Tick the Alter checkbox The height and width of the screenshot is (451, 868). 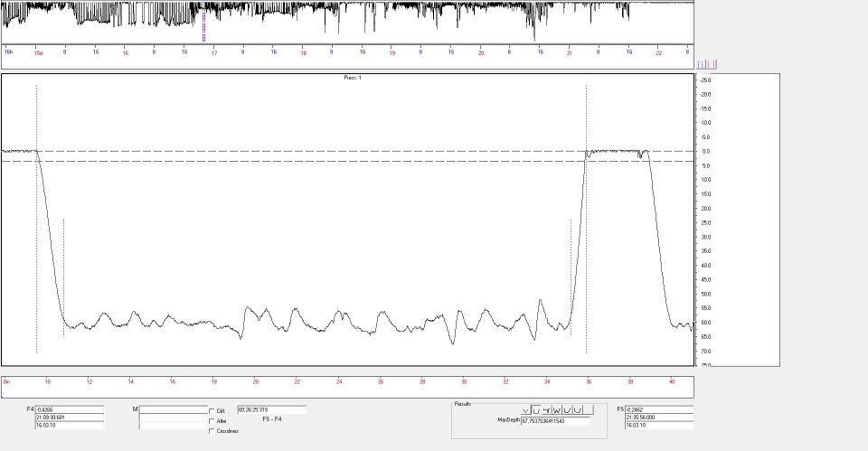[x=212, y=421]
